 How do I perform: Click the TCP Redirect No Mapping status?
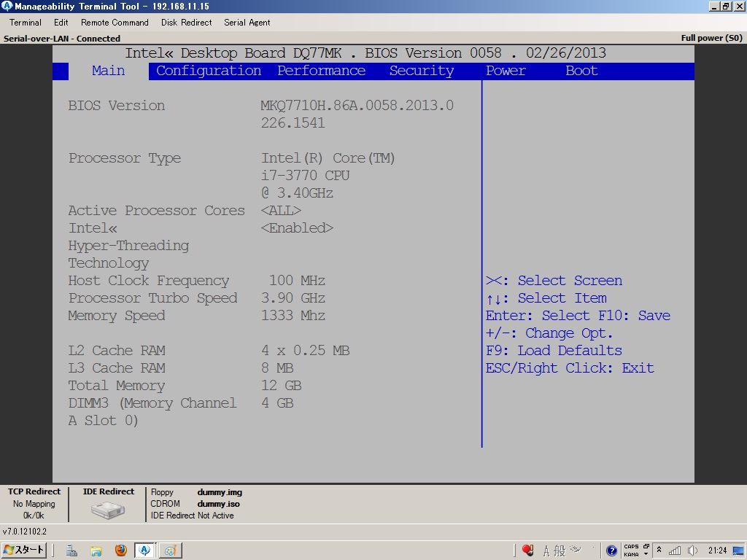(34, 504)
